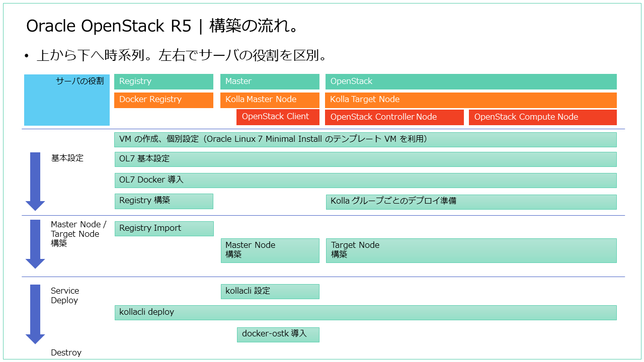Click the OpenStack Client red box
This screenshot has height=362, width=644.
point(278,117)
